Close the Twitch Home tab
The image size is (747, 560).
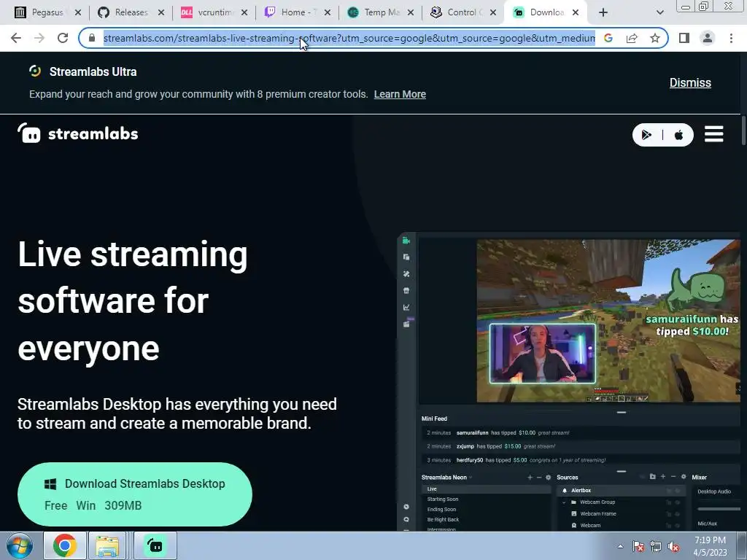[x=328, y=12]
